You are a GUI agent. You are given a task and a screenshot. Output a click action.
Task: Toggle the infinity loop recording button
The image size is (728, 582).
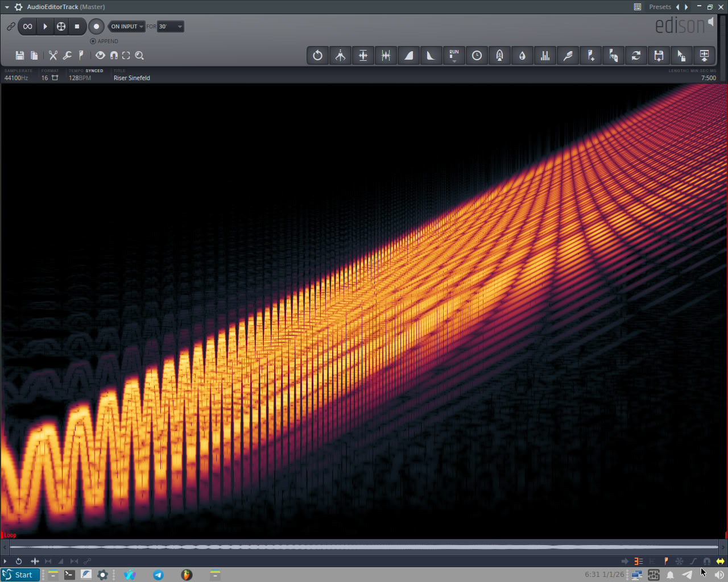coord(27,26)
